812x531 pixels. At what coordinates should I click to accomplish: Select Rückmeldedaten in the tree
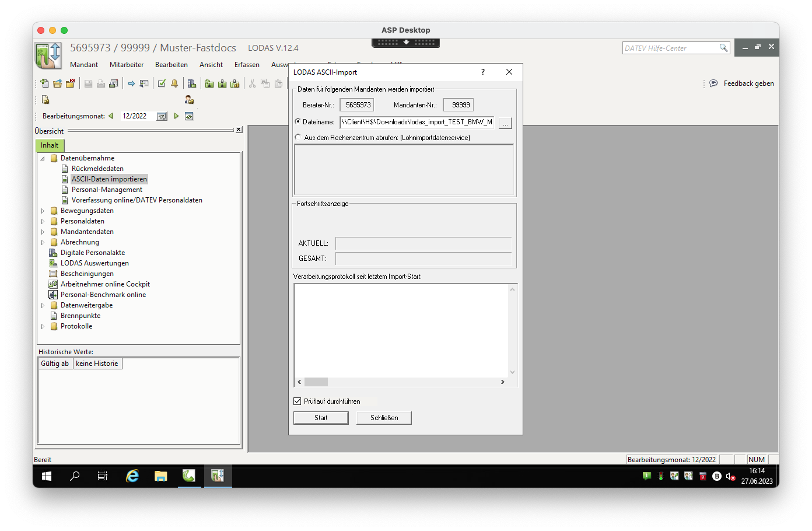pos(97,169)
